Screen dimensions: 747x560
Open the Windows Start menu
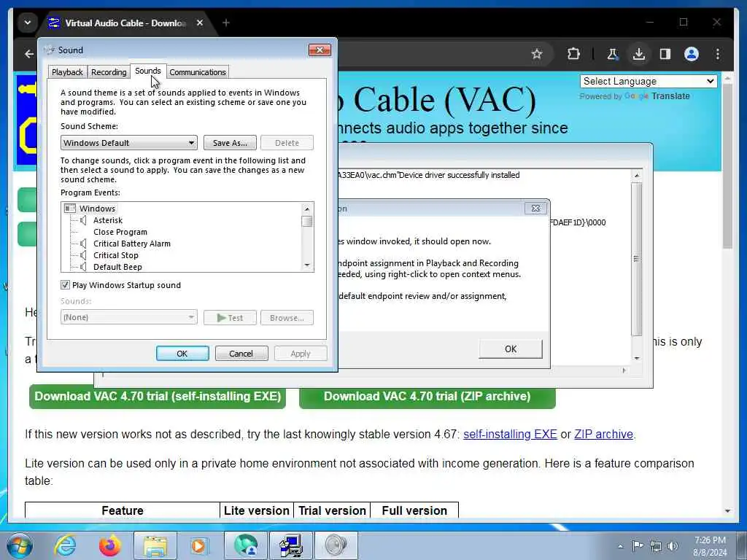coord(20,545)
